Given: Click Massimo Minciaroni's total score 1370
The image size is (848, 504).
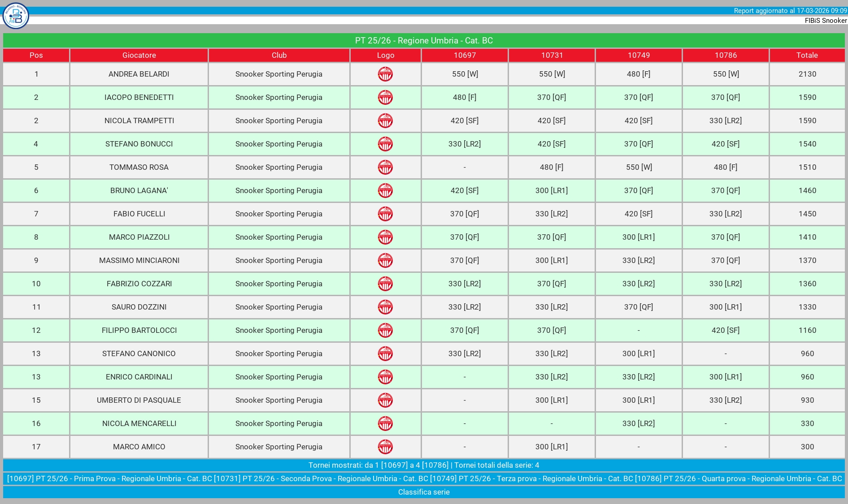Looking at the screenshot, I should click(x=807, y=260).
